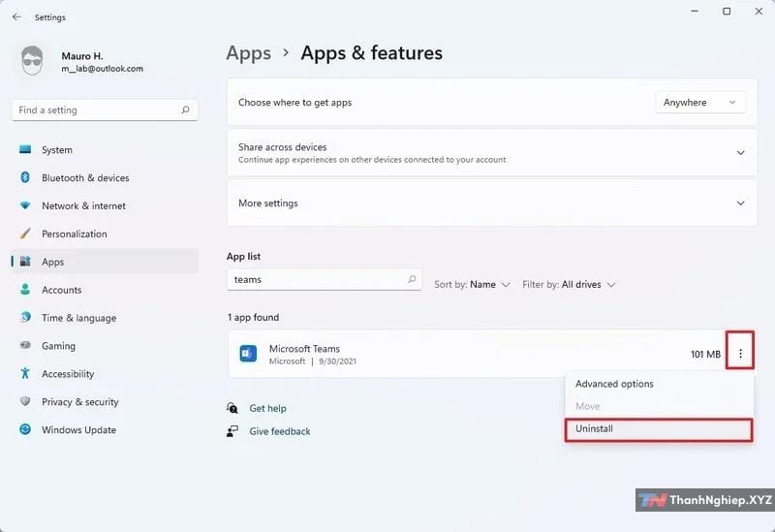The image size is (775, 532).
Task: Click the Microsoft Teams app icon
Action: pyautogui.click(x=248, y=354)
